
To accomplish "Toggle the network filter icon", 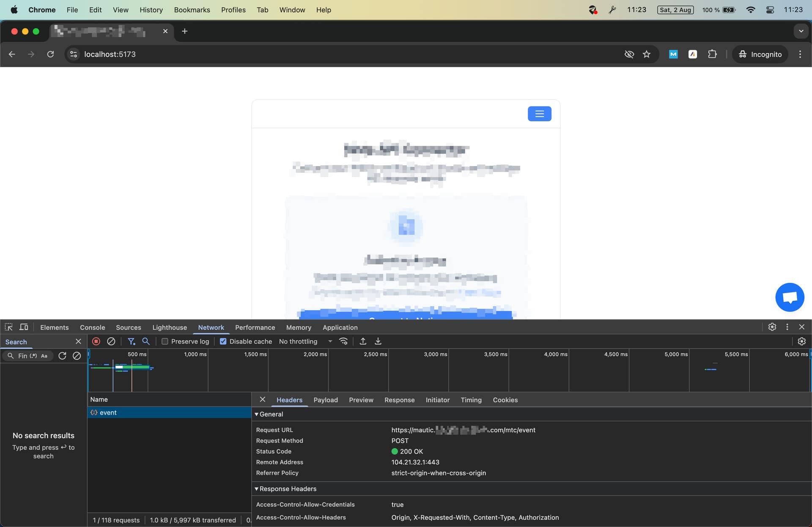I will (x=132, y=341).
